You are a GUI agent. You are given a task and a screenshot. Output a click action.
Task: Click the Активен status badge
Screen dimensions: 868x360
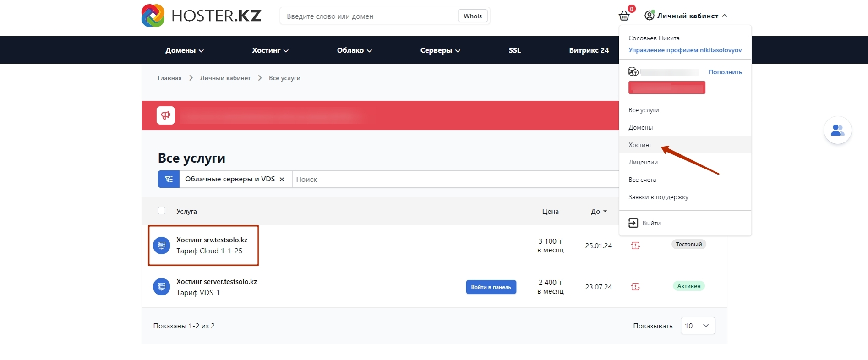pos(688,286)
